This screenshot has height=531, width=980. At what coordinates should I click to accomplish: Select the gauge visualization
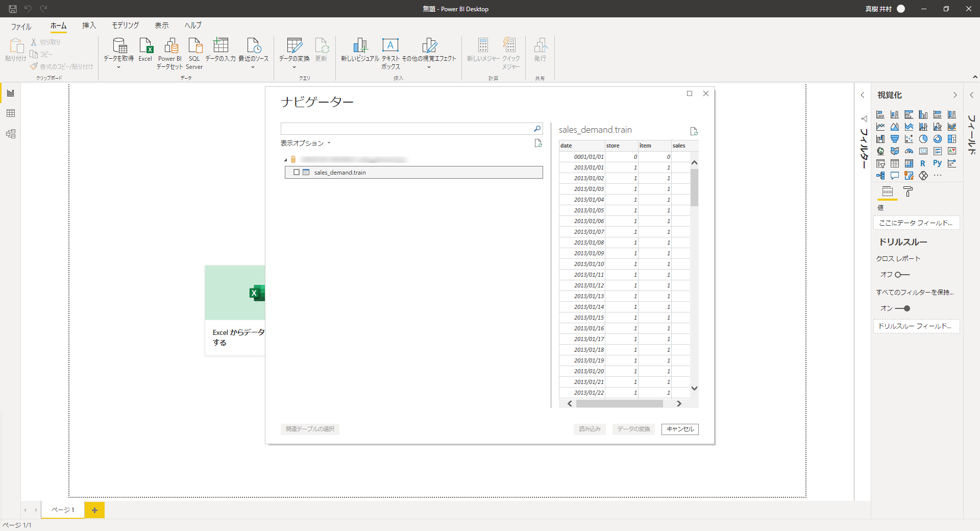(909, 151)
